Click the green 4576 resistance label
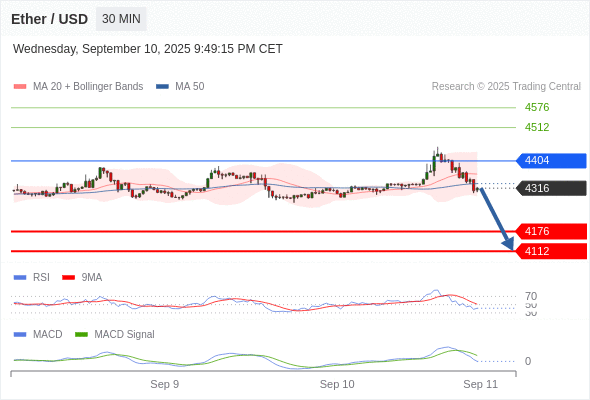The image size is (590, 400). tap(537, 107)
